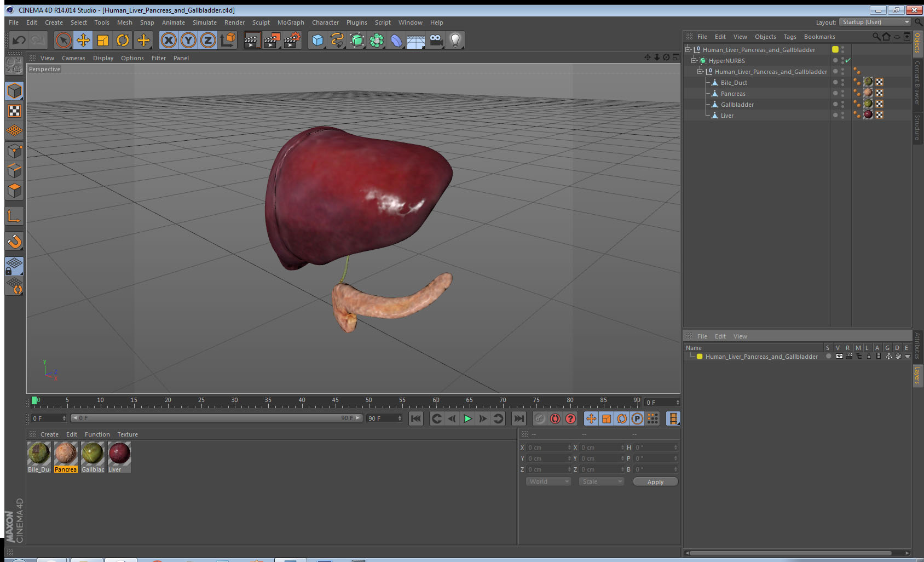Toggle autokeying button
The width and height of the screenshot is (924, 562).
pos(555,418)
